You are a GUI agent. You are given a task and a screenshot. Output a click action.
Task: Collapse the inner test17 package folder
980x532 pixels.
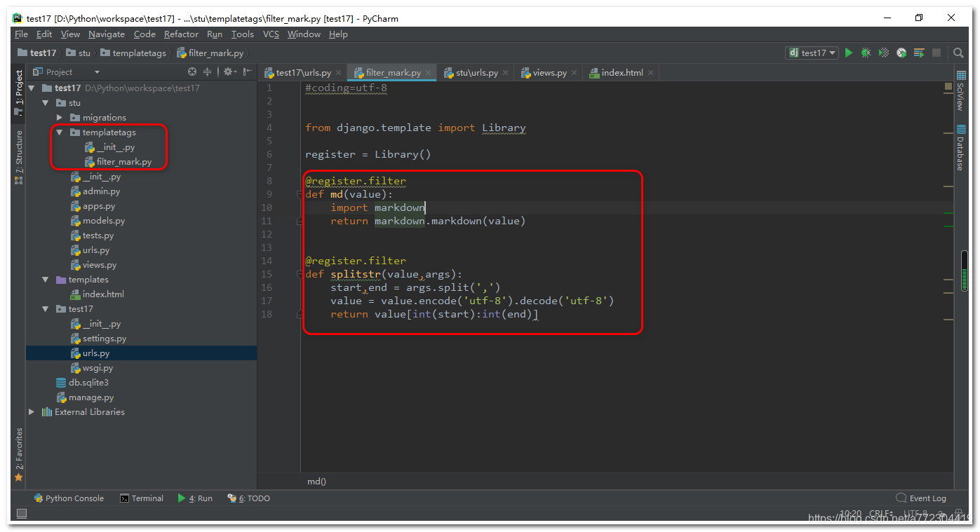46,309
